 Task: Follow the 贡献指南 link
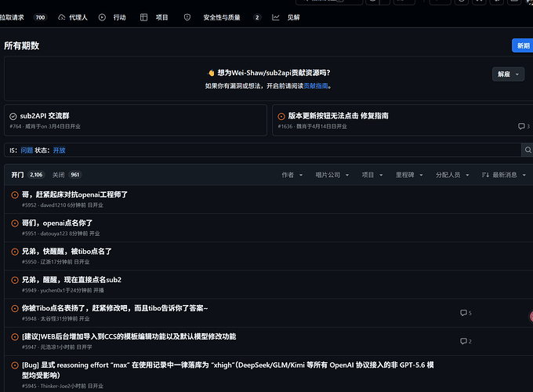click(x=316, y=86)
